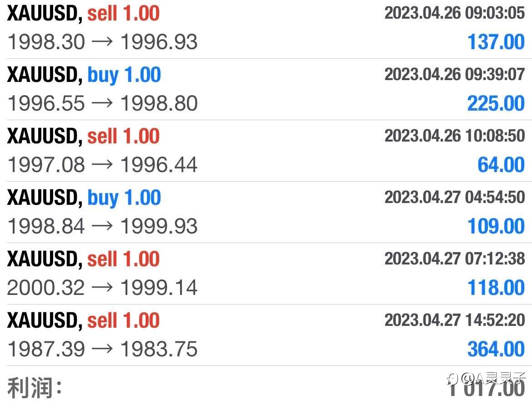The height and width of the screenshot is (401, 532).
Task: Click the timestamp 2023.04.26 10:08:50
Action: tap(454, 136)
